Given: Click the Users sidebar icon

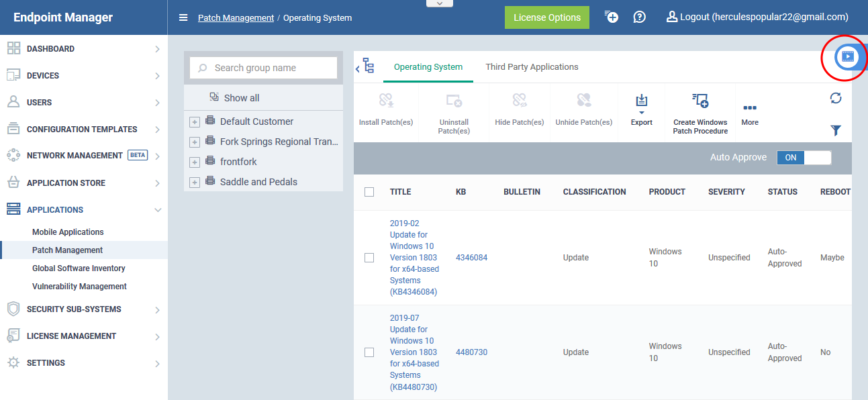Looking at the screenshot, I should click(x=13, y=102).
